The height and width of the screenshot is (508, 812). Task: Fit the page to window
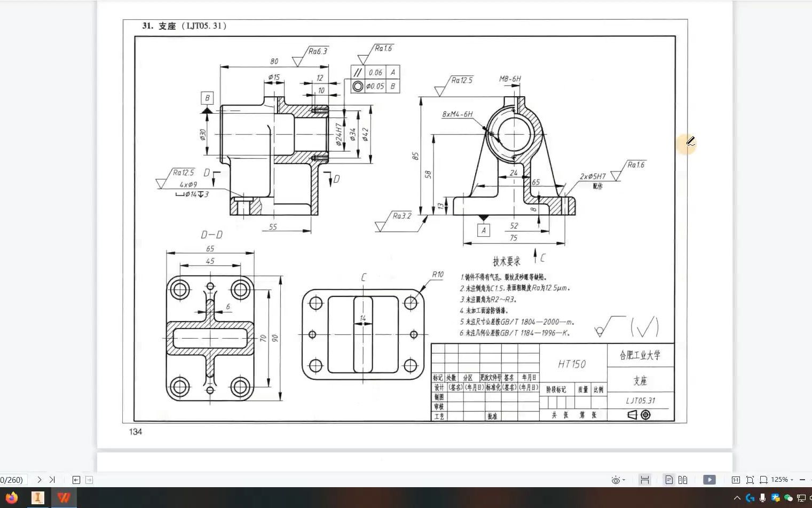click(750, 480)
